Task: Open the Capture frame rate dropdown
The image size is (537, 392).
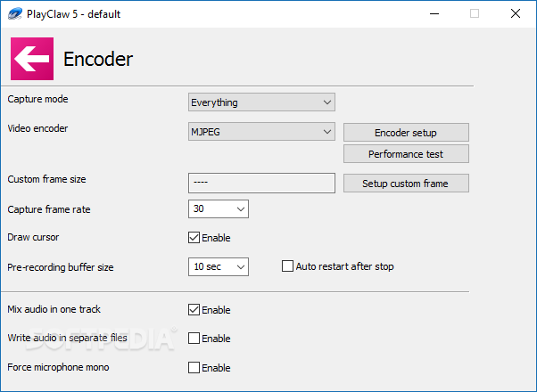Action: coord(219,208)
